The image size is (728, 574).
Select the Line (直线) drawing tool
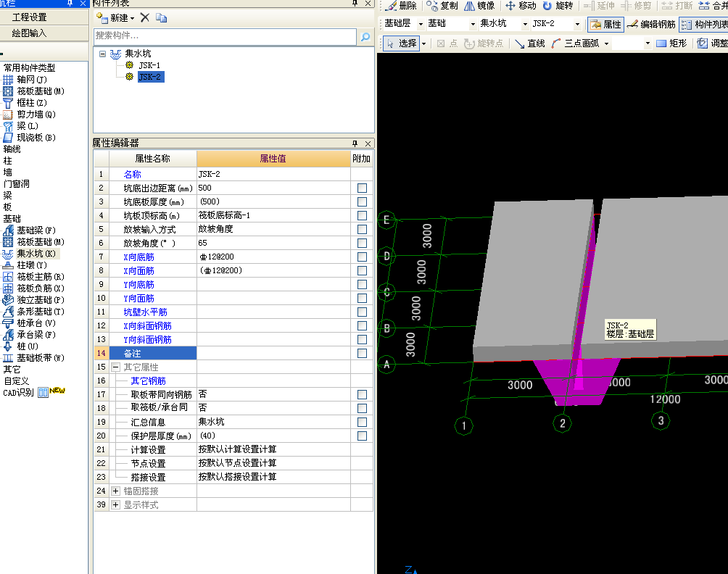530,43
